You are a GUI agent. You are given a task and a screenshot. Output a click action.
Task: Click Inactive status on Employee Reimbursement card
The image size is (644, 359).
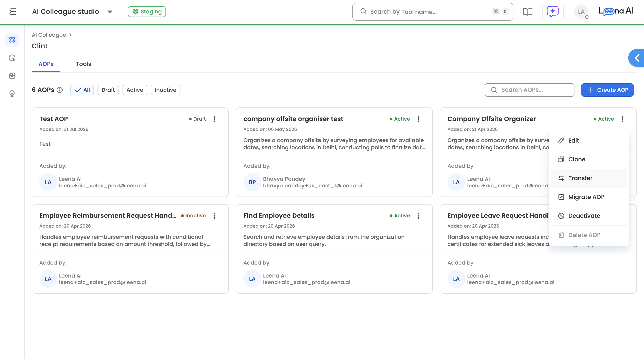[193, 216]
